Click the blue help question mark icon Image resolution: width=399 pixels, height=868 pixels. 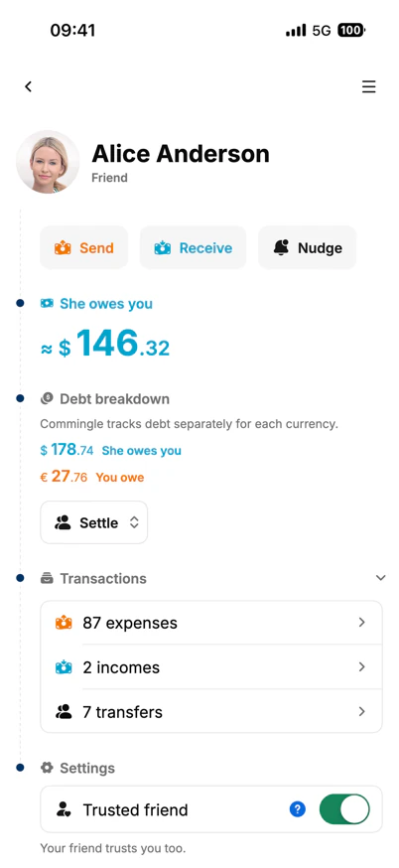pyautogui.click(x=297, y=809)
